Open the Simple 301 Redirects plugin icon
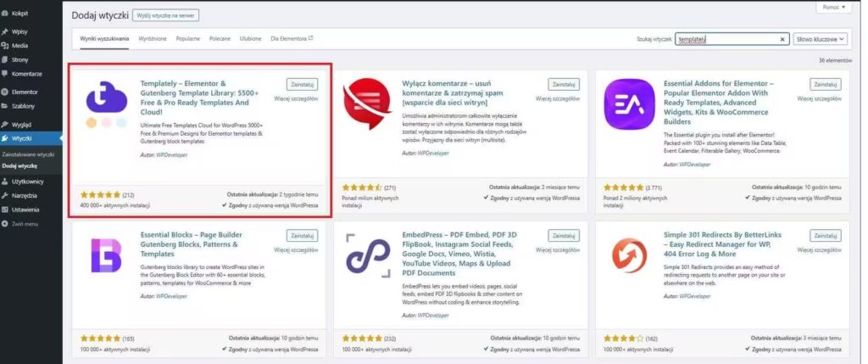868x364 pixels. click(630, 255)
